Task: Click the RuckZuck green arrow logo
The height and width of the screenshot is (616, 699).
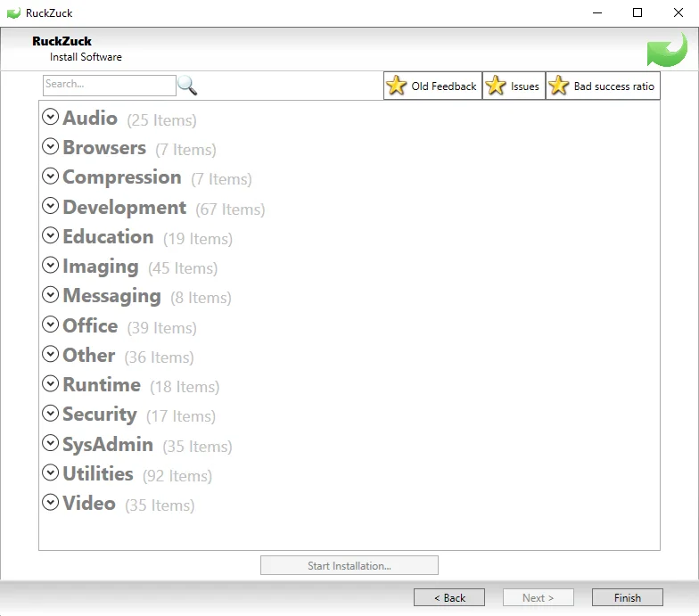Action: point(666,50)
